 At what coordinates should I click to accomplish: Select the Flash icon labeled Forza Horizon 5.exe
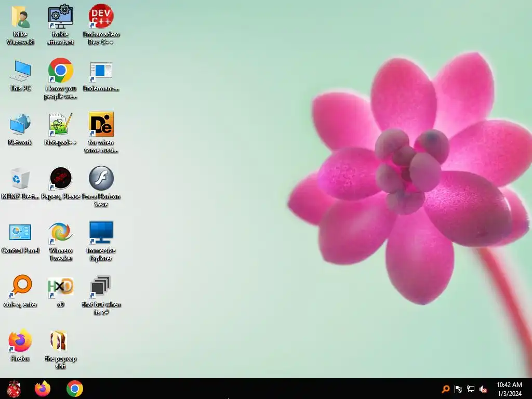[x=101, y=178]
